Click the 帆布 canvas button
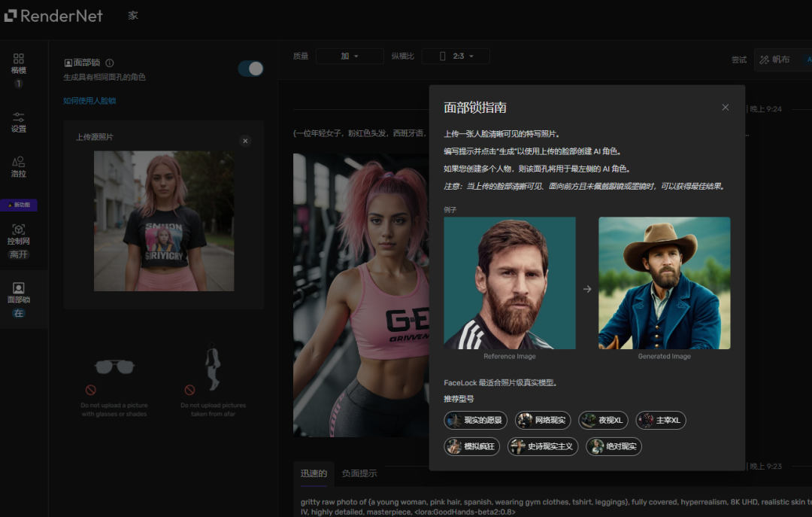Viewport: 812px width, 517px height. pos(774,59)
